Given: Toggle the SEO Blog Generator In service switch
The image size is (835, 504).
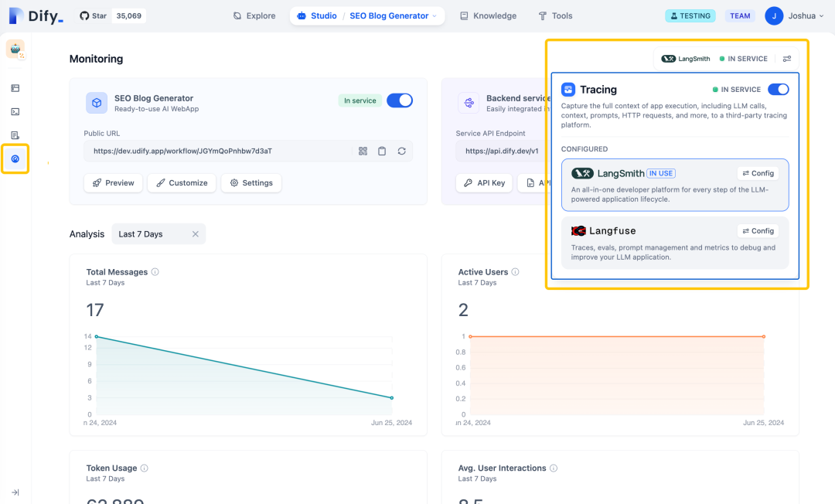Looking at the screenshot, I should click(400, 100).
